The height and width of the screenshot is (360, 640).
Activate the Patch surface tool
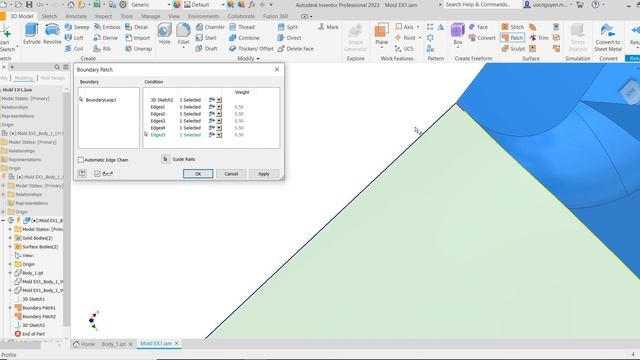point(513,38)
